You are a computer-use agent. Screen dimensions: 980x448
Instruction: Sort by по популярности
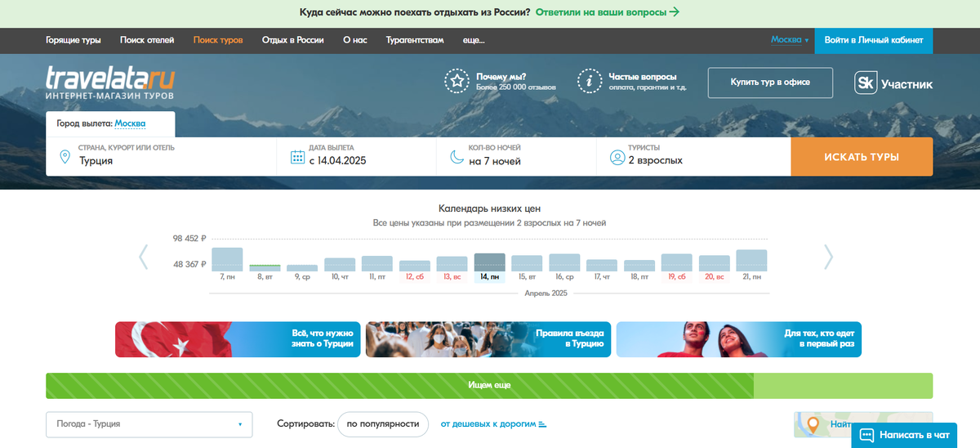coord(383,424)
